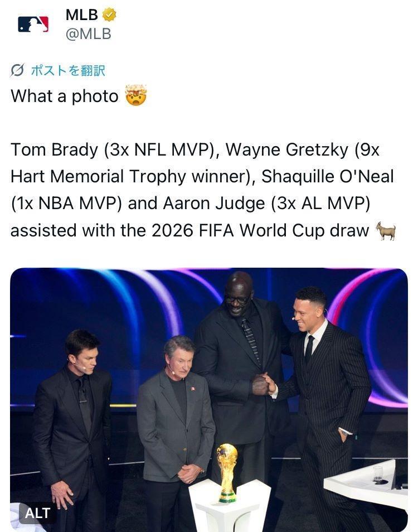Click the gold verified badge beside MLB

pos(109,15)
